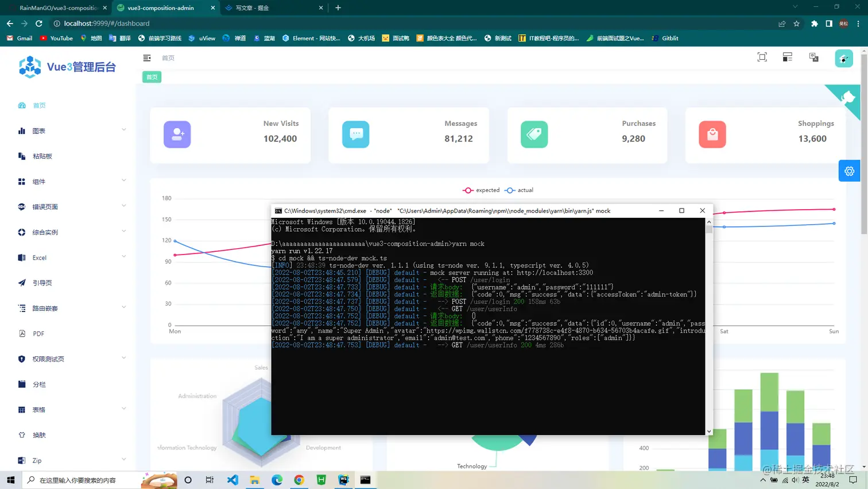The image size is (868, 489).
Task: Open the Windows Start menu
Action: 10,480
